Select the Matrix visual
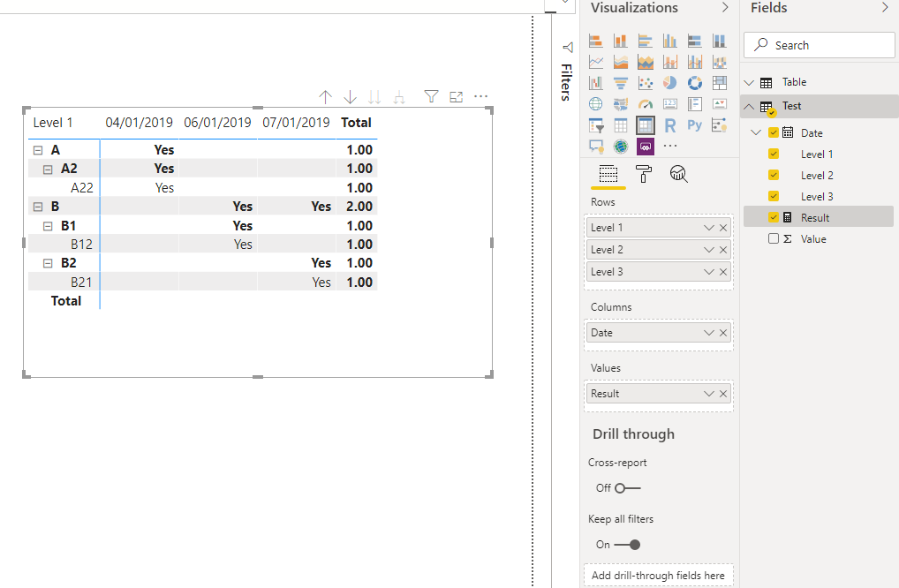Viewport: 899px width, 588px height. coord(645,125)
